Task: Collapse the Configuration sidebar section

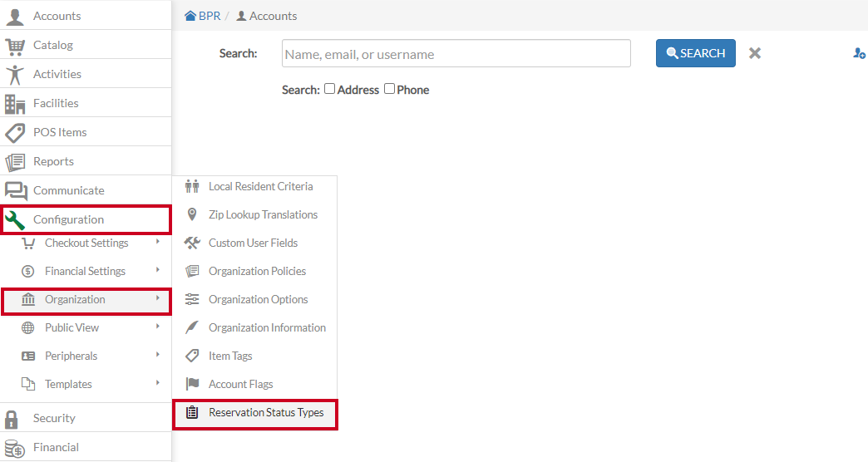Action: point(86,219)
